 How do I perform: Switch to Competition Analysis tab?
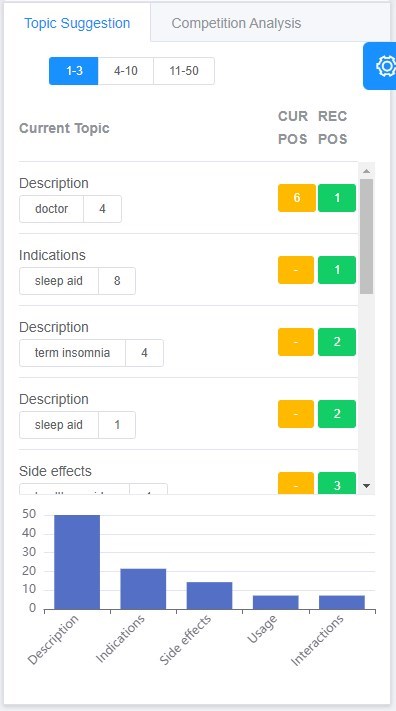coord(236,23)
